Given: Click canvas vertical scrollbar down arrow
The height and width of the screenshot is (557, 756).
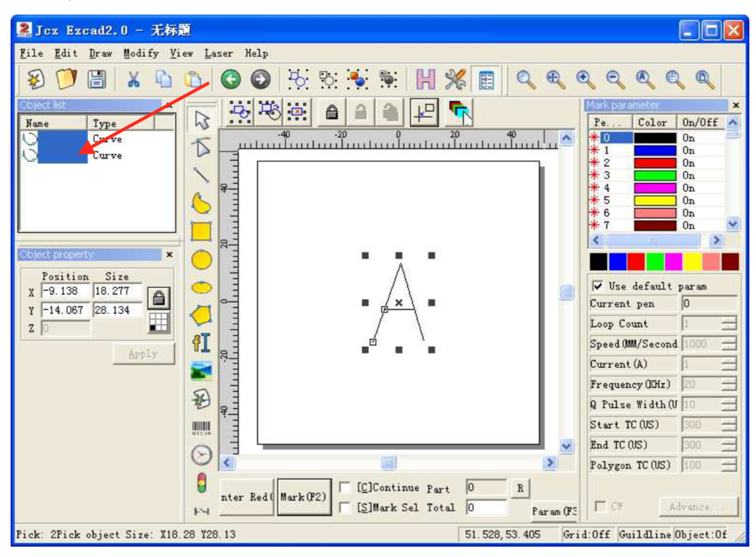Looking at the screenshot, I should [x=566, y=446].
